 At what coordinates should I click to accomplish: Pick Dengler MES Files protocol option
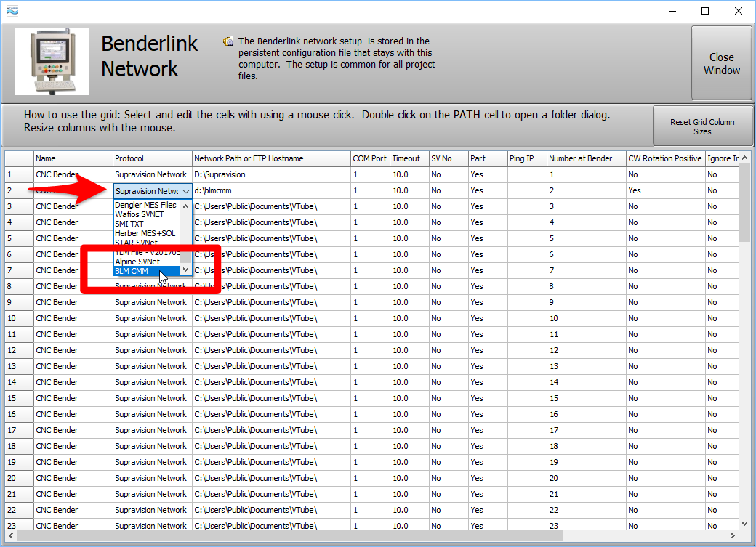pos(145,205)
